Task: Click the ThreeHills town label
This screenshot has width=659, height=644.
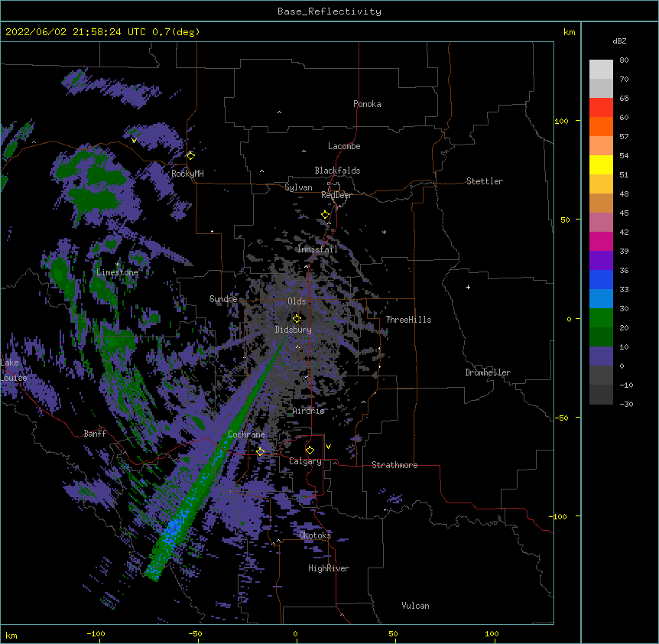Action: coord(408,320)
